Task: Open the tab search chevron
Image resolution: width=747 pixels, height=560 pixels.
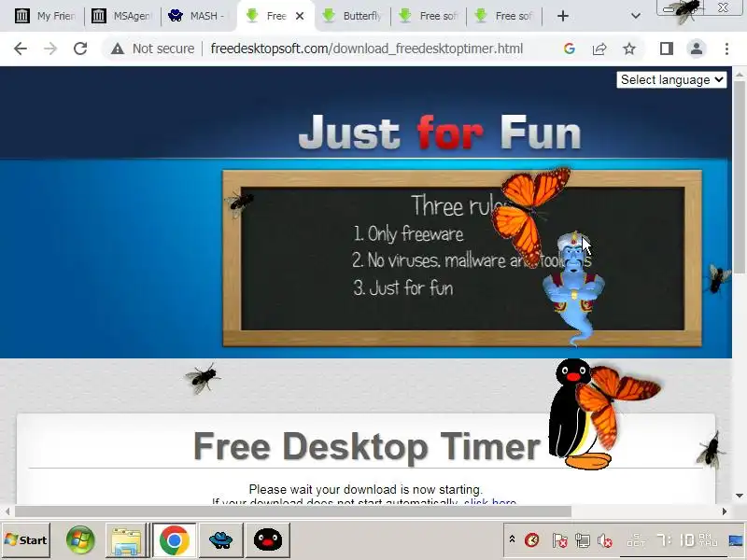Action: 636,16
